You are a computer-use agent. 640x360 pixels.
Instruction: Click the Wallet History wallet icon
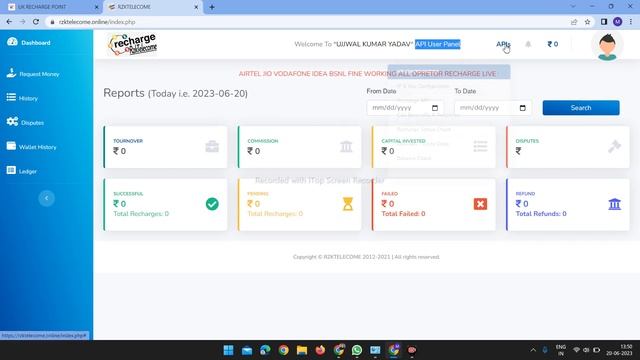[x=11, y=146]
